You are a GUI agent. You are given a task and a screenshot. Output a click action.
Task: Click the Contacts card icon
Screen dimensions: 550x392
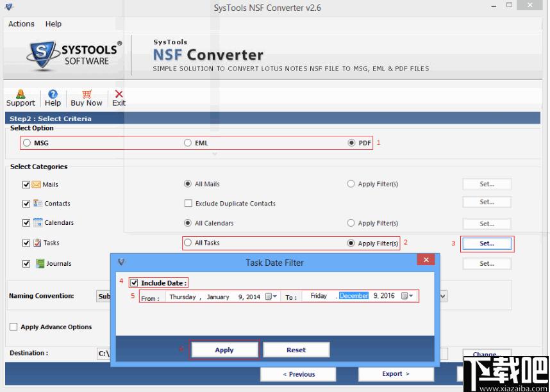coord(38,203)
